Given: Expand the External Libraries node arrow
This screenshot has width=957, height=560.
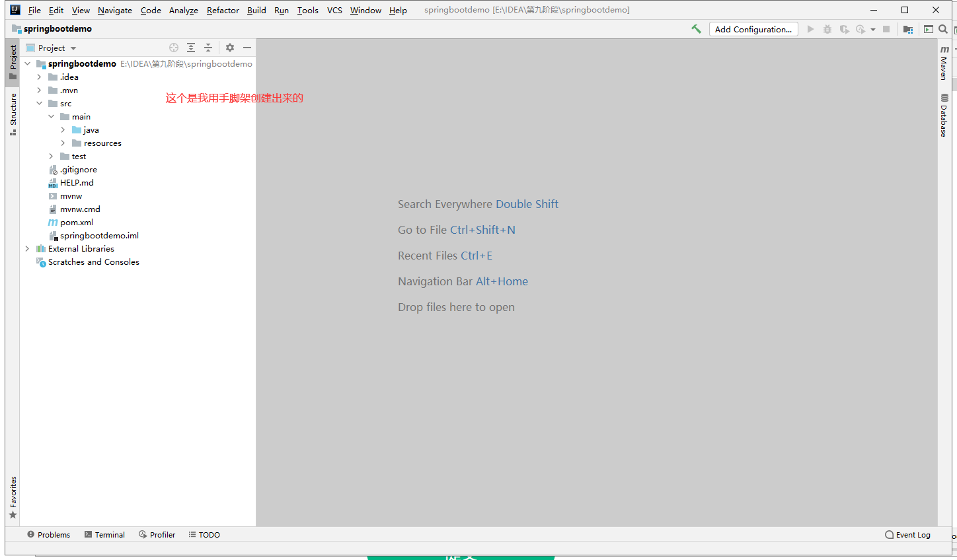Looking at the screenshot, I should (x=27, y=249).
